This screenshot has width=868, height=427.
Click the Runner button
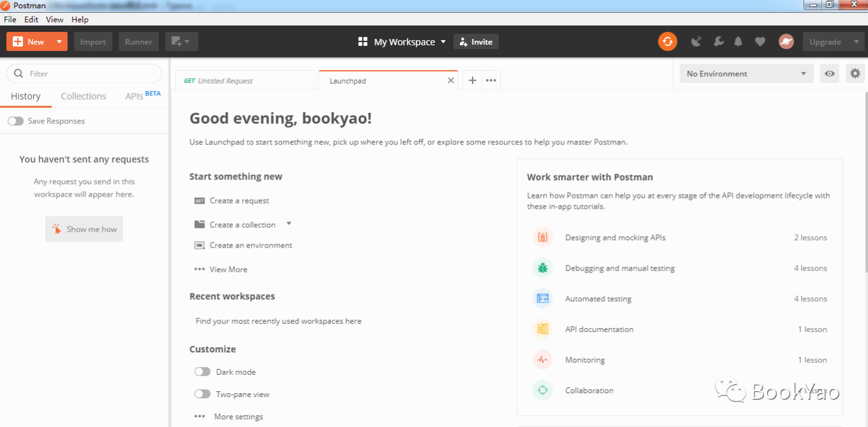[x=139, y=41]
